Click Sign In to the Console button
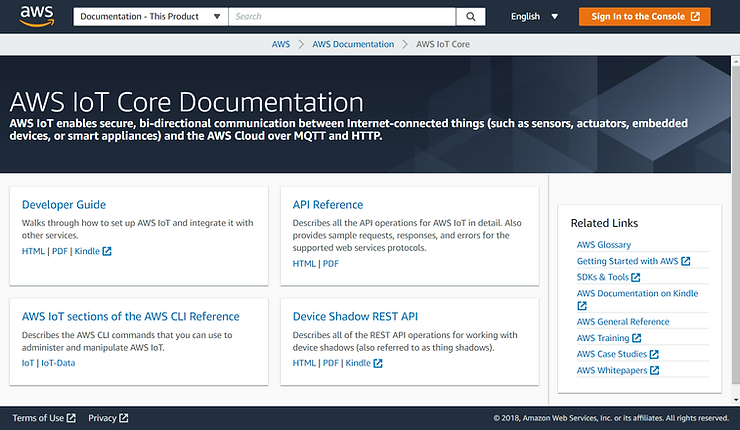 (645, 17)
